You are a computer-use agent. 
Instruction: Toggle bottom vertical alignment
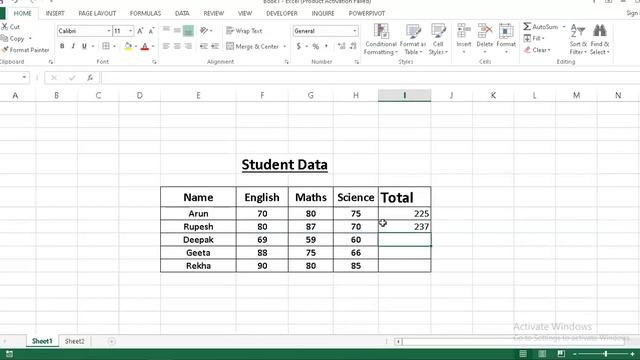[188, 31]
